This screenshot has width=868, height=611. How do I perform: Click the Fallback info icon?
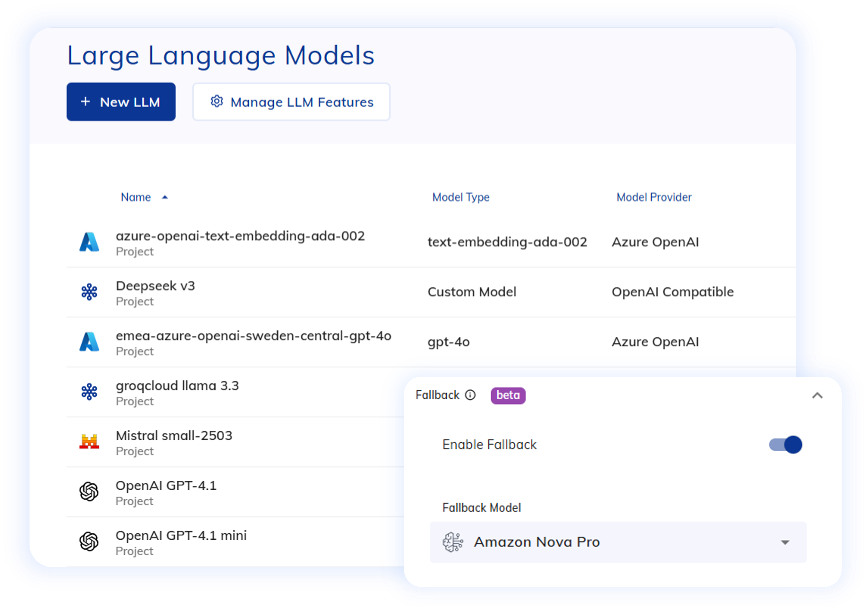point(470,395)
